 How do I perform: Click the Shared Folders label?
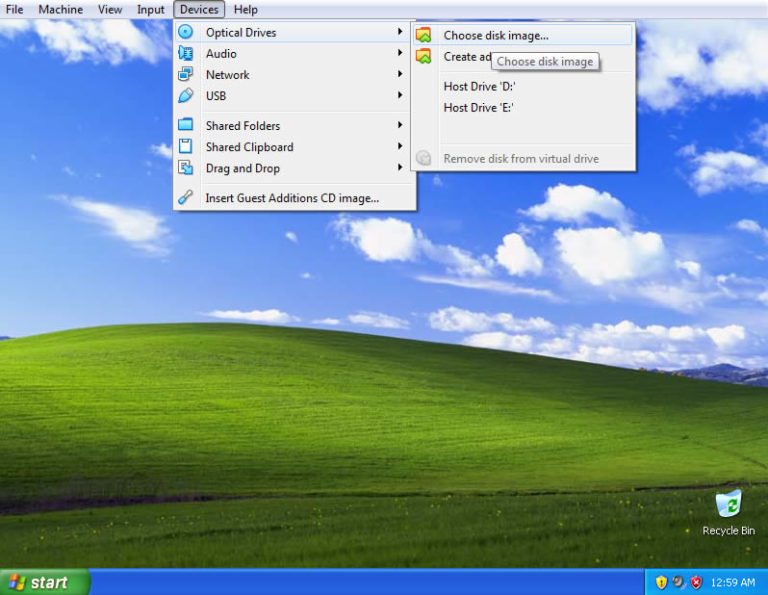(243, 126)
